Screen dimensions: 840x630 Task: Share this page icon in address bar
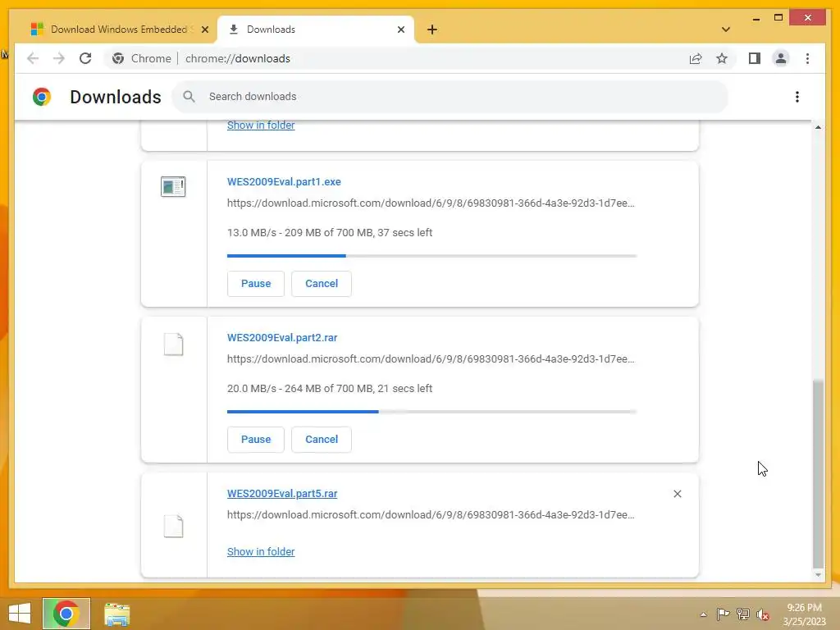point(696,58)
